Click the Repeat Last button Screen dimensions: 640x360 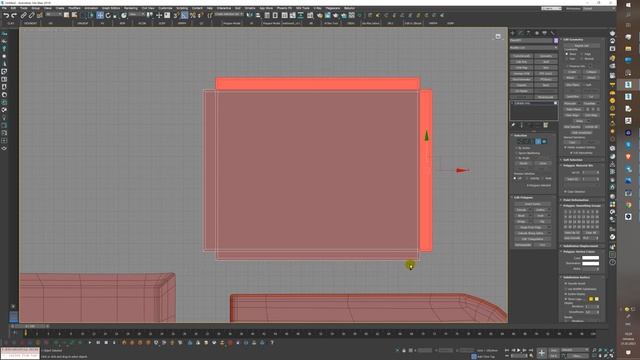(x=582, y=45)
